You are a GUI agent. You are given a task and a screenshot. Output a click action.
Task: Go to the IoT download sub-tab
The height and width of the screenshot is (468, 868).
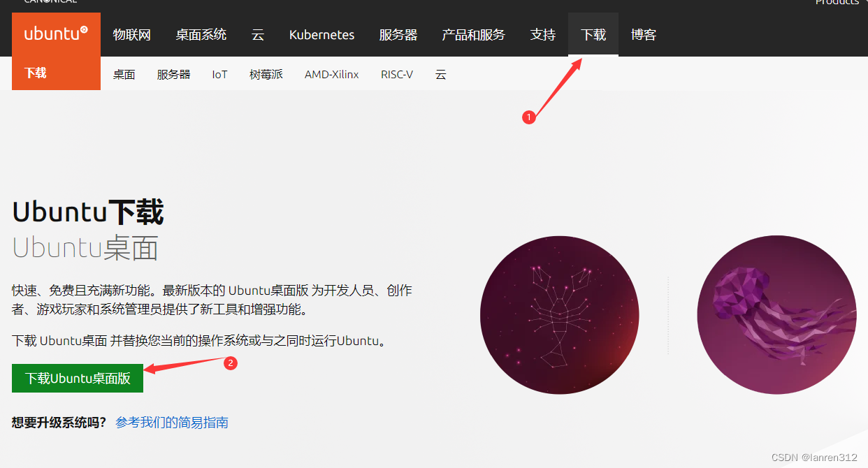click(x=220, y=75)
